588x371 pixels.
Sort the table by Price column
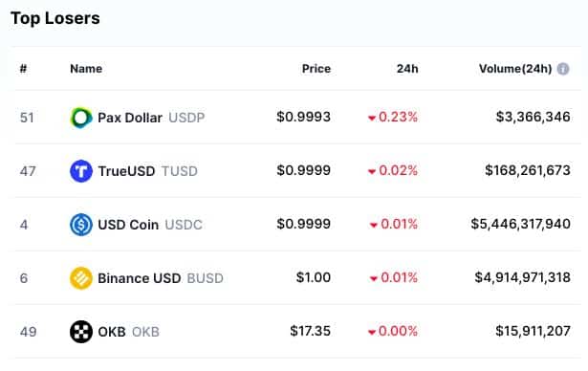click(x=316, y=69)
